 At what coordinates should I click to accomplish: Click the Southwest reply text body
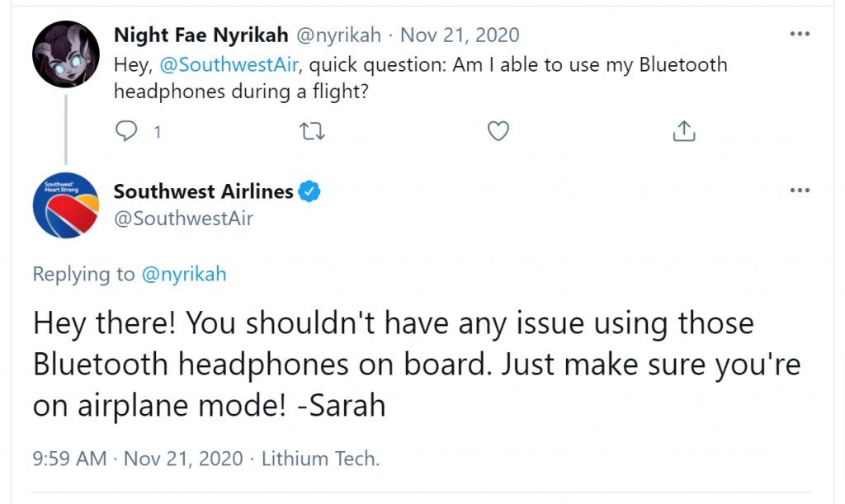pos(417,364)
